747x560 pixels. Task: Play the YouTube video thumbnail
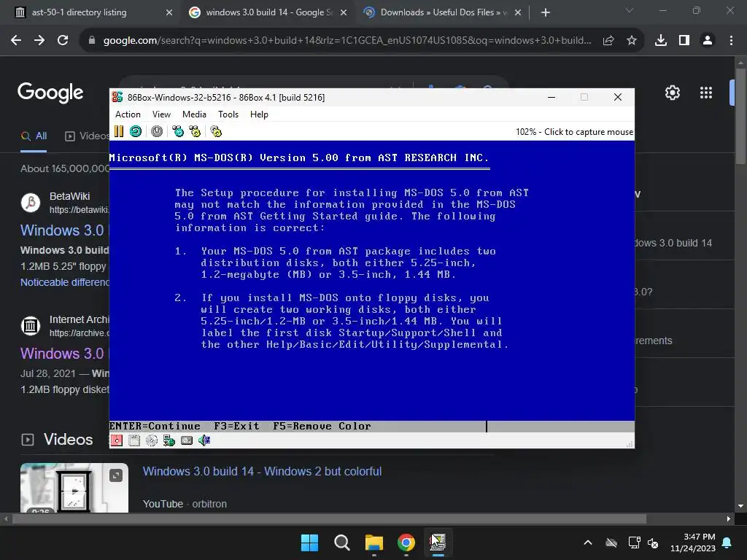coord(74,489)
